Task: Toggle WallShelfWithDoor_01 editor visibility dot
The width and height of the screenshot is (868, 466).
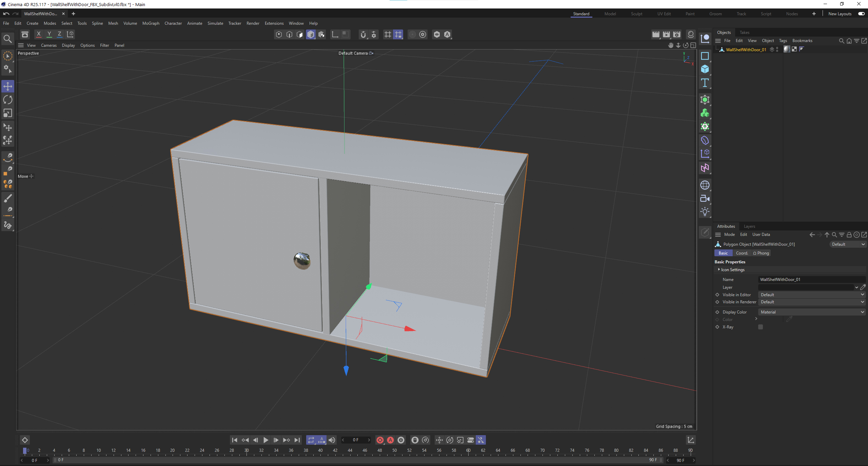Action: (777, 48)
